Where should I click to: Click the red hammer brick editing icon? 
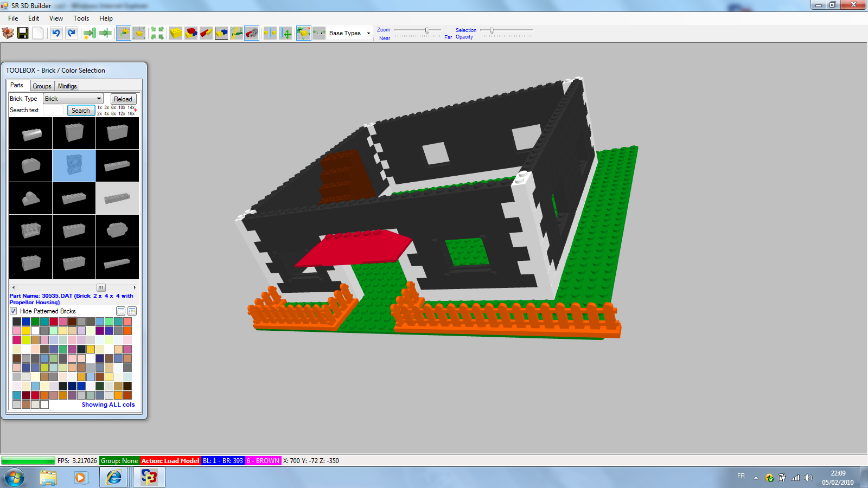[206, 33]
